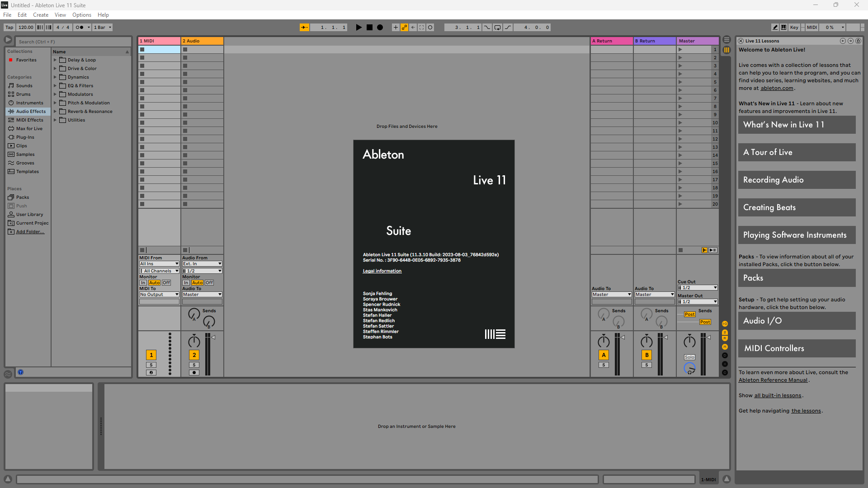Viewport: 868px width, 488px height.
Task: Open the Edit menu
Action: (x=22, y=15)
